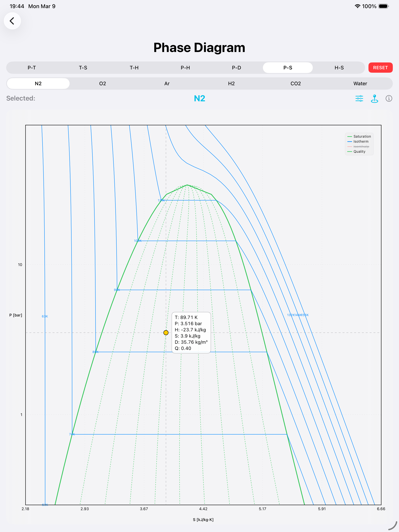
Task: Switch to the T-S diagram tab
Action: [83, 68]
